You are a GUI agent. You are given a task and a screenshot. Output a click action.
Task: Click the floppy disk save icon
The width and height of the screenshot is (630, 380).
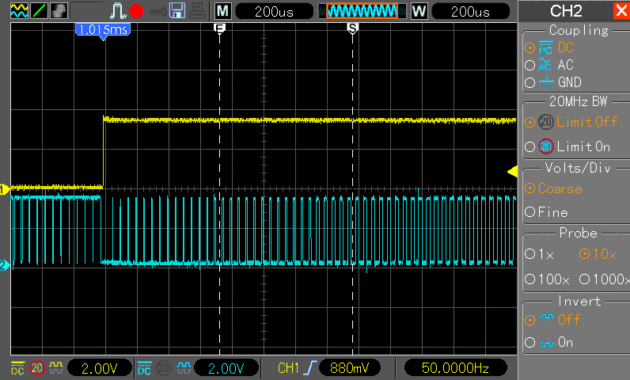pyautogui.click(x=177, y=11)
